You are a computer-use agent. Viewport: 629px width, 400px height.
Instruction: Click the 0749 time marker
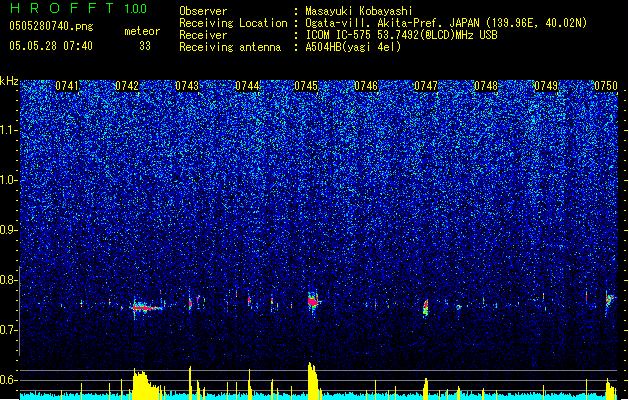[546, 86]
